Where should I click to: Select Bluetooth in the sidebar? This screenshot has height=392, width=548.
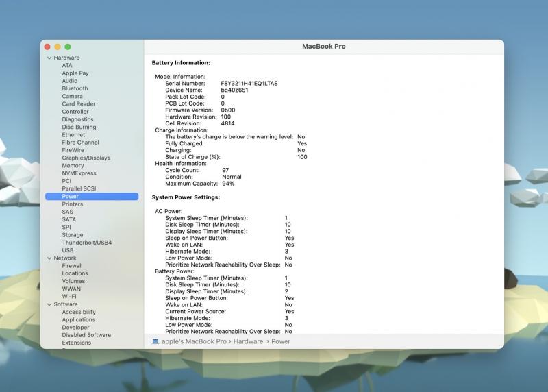click(75, 88)
